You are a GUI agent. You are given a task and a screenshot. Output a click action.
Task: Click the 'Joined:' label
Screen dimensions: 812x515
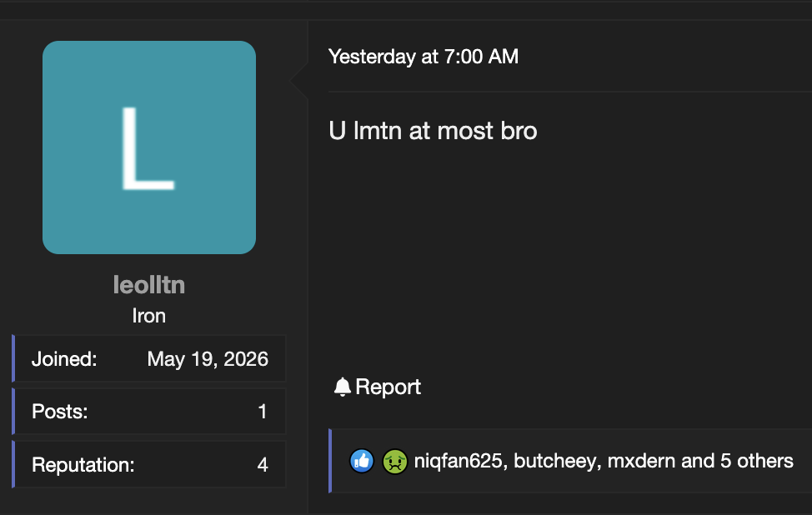coord(64,359)
